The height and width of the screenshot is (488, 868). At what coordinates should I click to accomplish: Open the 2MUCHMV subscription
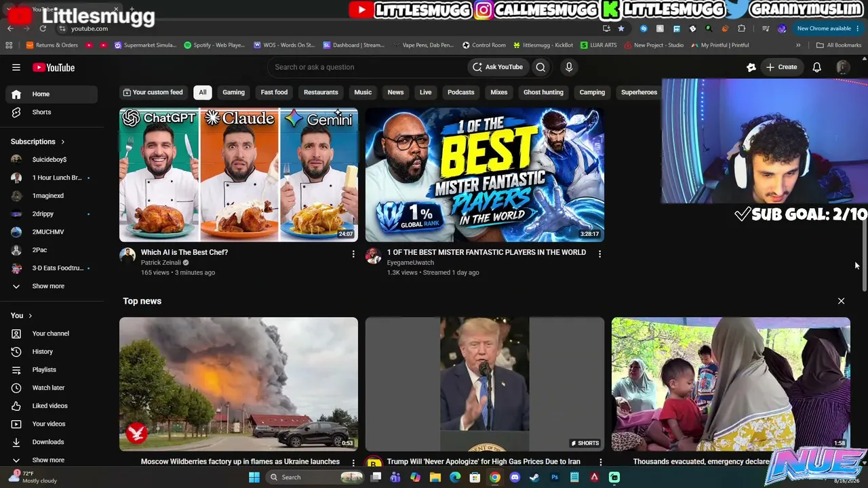[x=49, y=232]
